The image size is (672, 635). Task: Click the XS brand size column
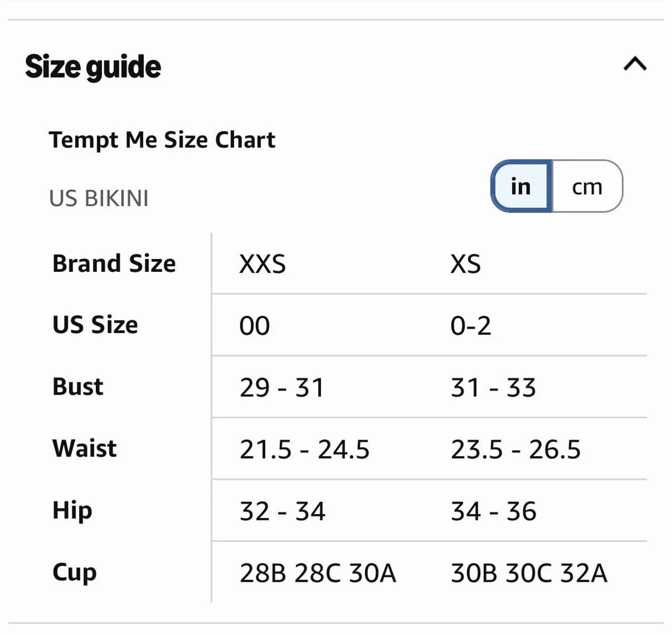465,264
